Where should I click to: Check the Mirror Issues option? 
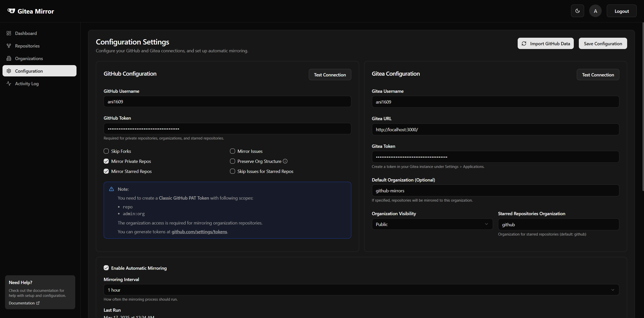point(233,151)
